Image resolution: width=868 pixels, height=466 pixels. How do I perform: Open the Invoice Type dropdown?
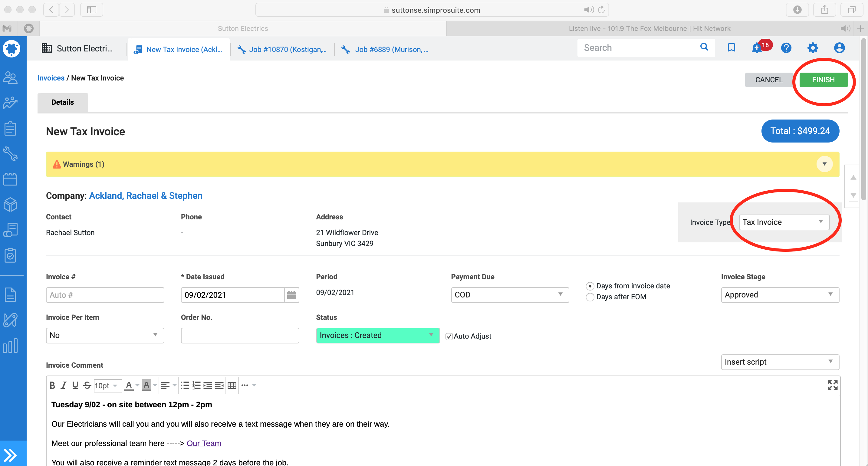tap(784, 222)
